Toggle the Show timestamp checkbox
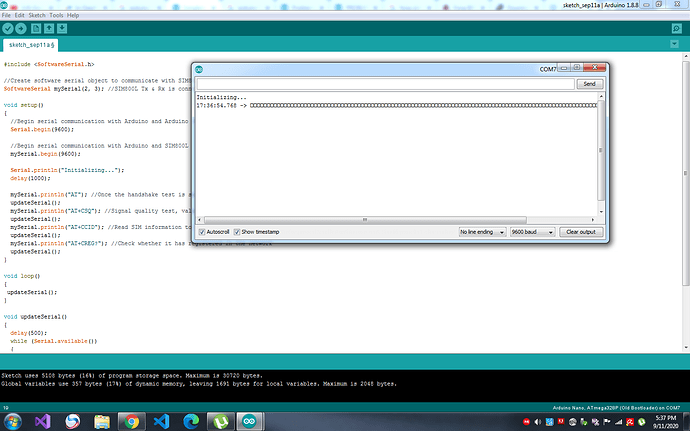Screen dimensions: 690x431 click(237, 232)
